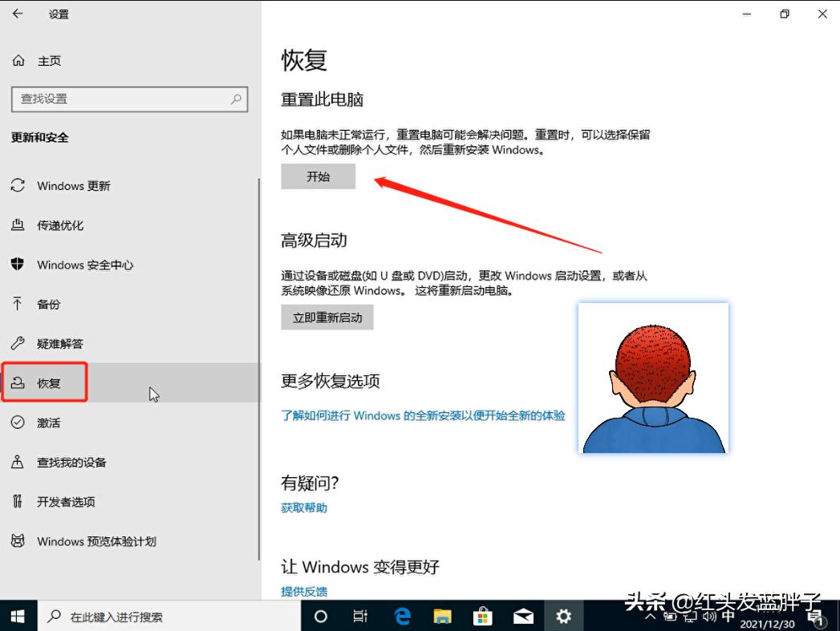This screenshot has height=631, width=840.
Task: Open the Windows 全新安装 learn-more link
Action: [x=422, y=415]
